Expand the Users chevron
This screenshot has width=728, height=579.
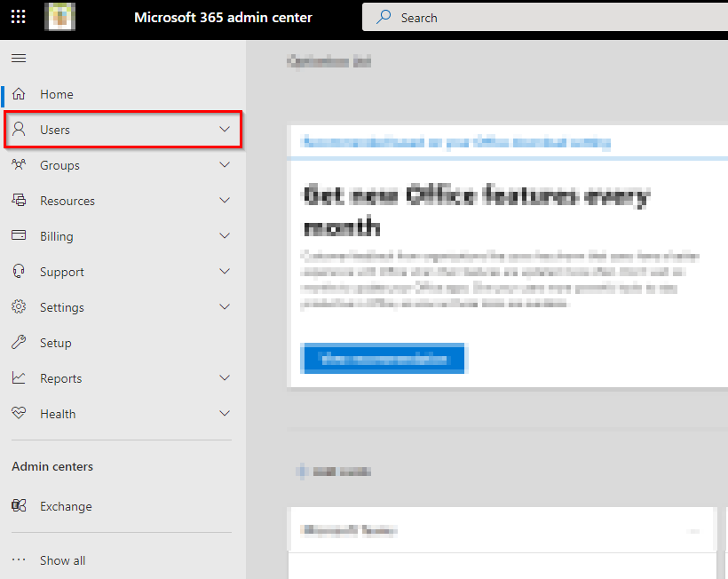[x=225, y=129]
